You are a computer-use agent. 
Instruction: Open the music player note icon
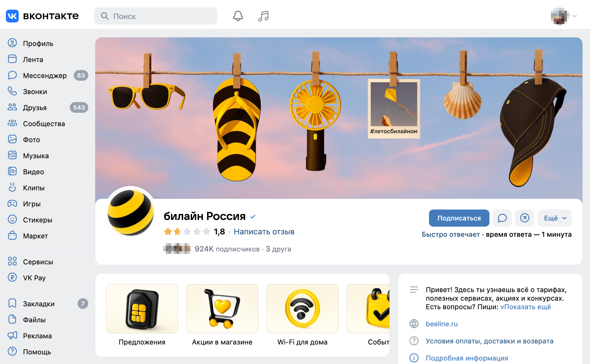tap(263, 16)
